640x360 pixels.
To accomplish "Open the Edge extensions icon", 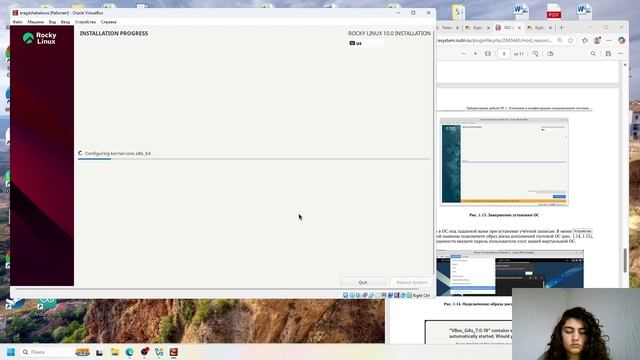I will tap(585, 40).
